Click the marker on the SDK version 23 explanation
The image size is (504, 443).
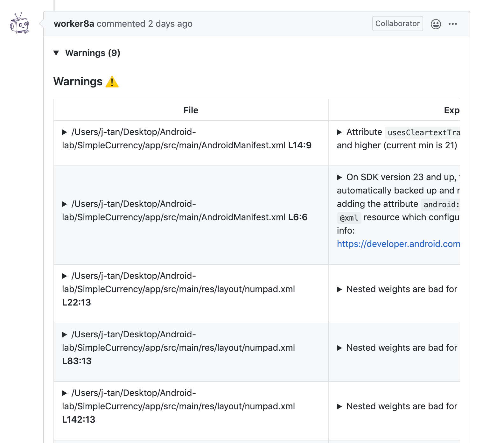[x=339, y=177]
